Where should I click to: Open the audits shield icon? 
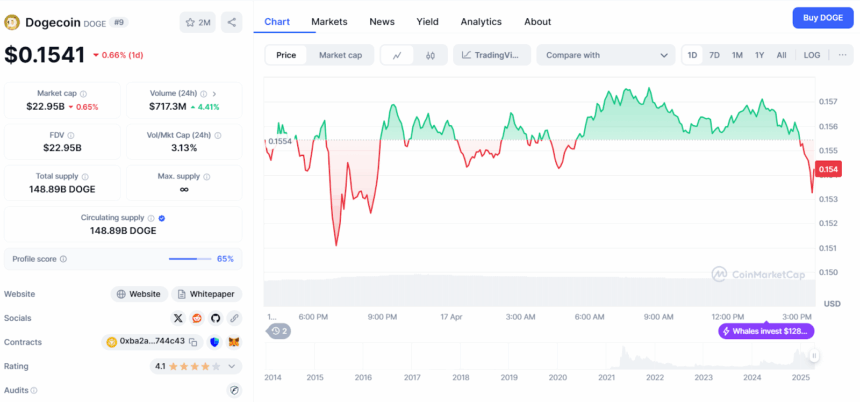234,390
